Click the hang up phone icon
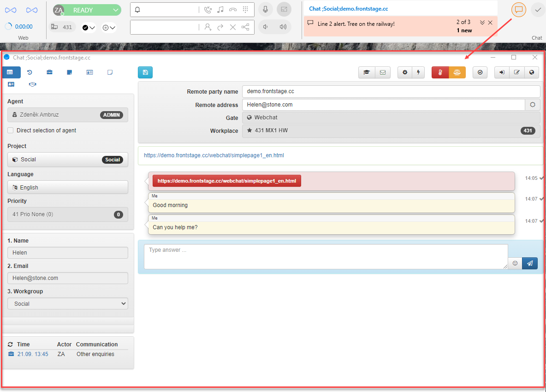 (x=232, y=10)
